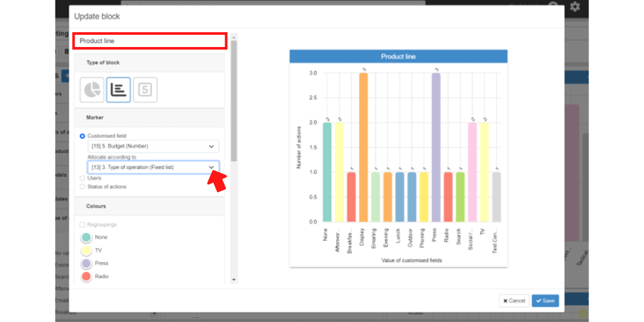Click the Product line title input field

(x=149, y=41)
